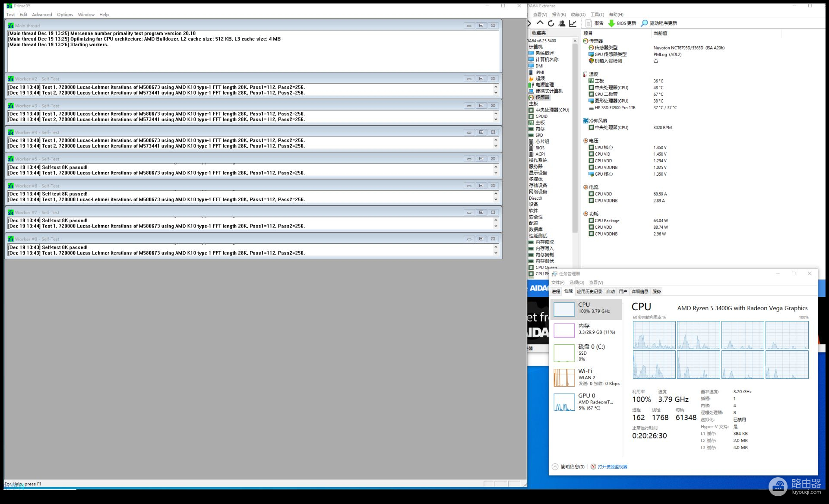Select CPUID in AIDA64 tree
The image size is (829, 504).
click(541, 117)
